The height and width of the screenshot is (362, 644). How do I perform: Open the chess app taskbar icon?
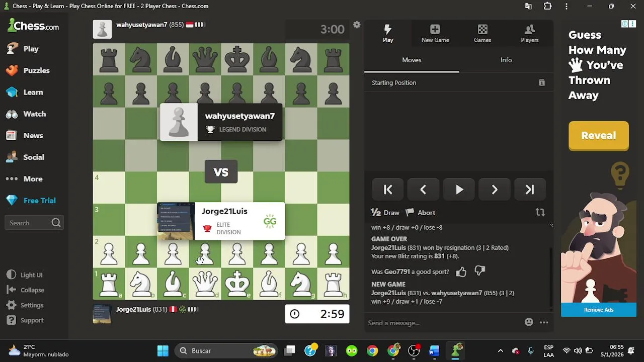click(x=456, y=350)
